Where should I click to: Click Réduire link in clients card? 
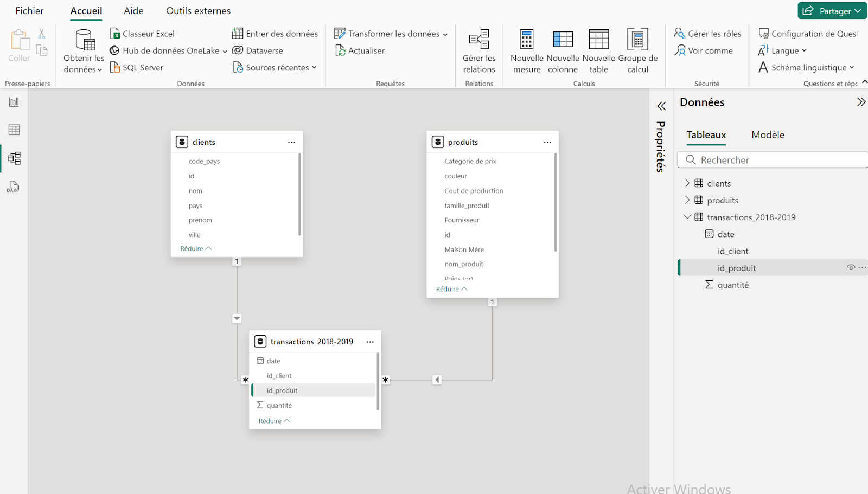pos(196,248)
